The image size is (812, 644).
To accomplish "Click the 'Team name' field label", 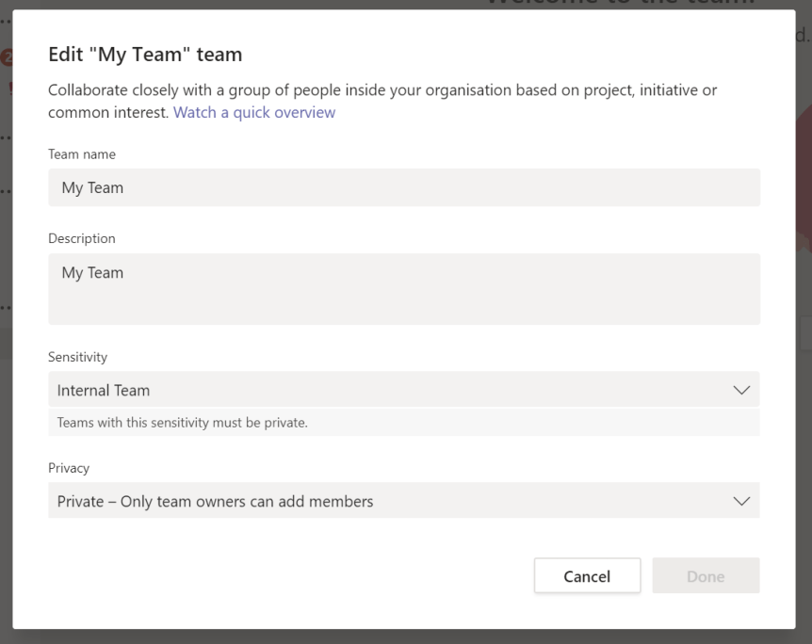I will click(x=82, y=153).
